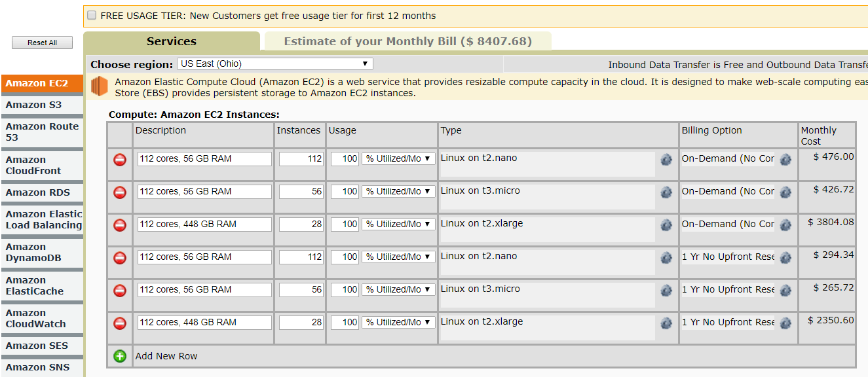Edit billing option gear in $ 3804.08 row

pyautogui.click(x=785, y=225)
